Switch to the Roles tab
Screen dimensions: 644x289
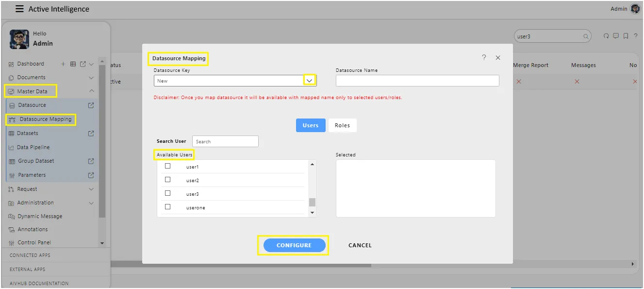pyautogui.click(x=342, y=125)
